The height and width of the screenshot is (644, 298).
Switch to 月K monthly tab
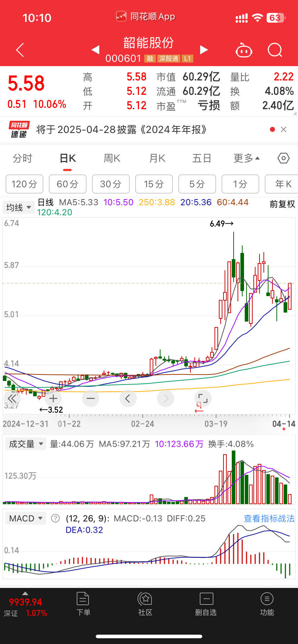click(x=157, y=158)
